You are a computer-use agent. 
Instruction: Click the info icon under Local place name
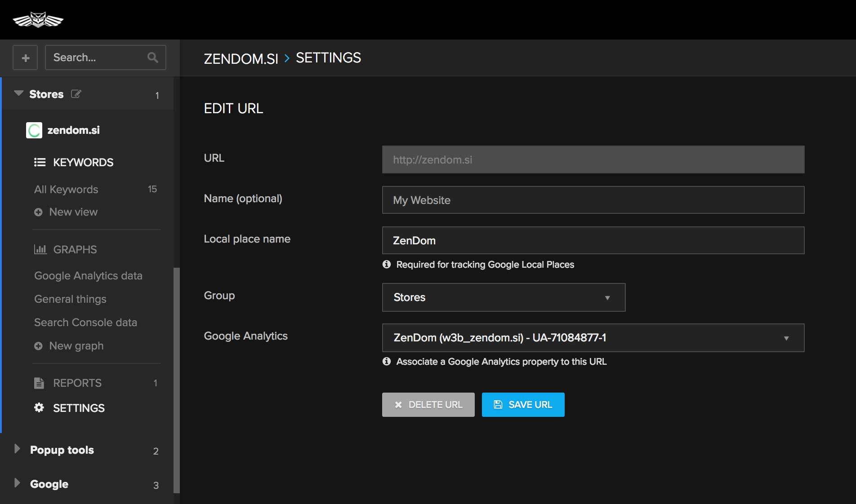(x=387, y=265)
